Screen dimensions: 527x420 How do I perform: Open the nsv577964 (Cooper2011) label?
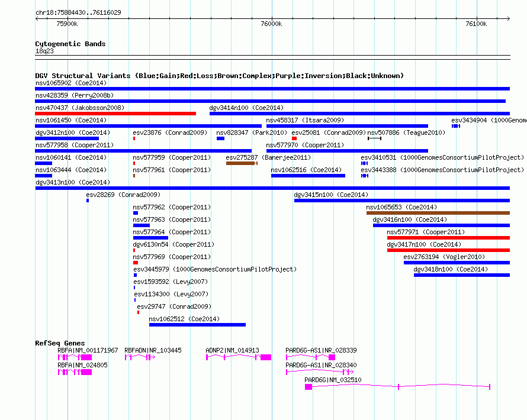(x=172, y=232)
